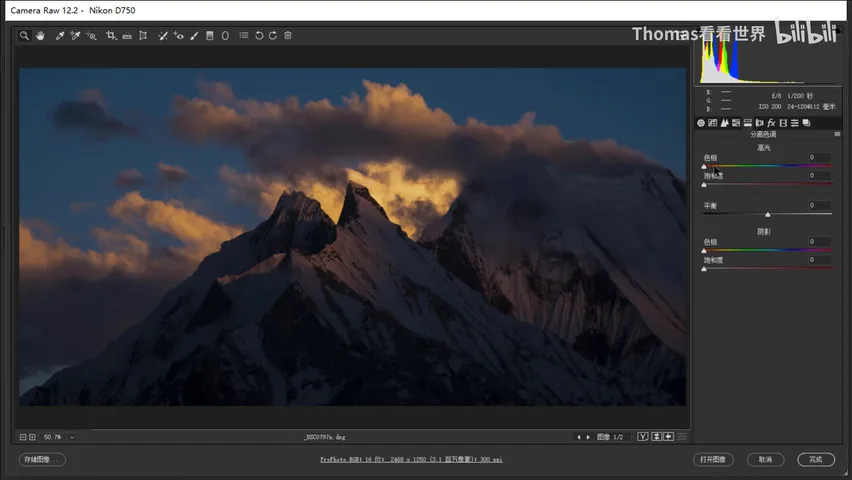The height and width of the screenshot is (480, 852).
Task: Select the Straighten tool
Action: coord(127,36)
